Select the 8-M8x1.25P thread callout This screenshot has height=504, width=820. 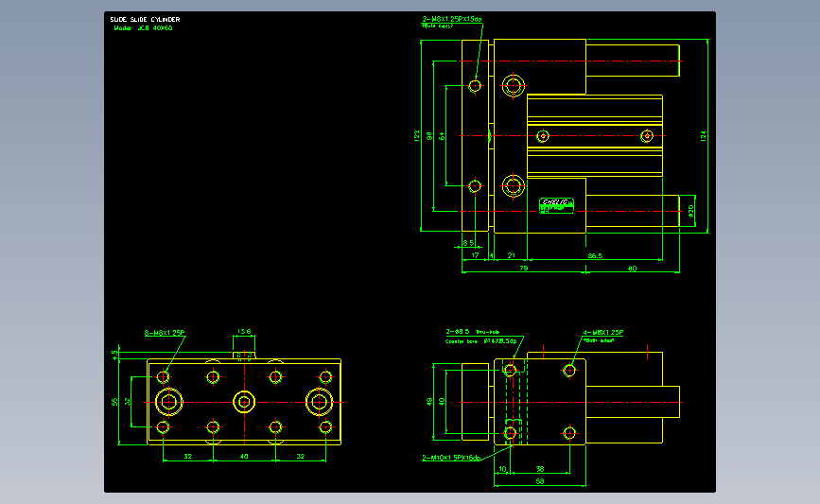point(165,333)
